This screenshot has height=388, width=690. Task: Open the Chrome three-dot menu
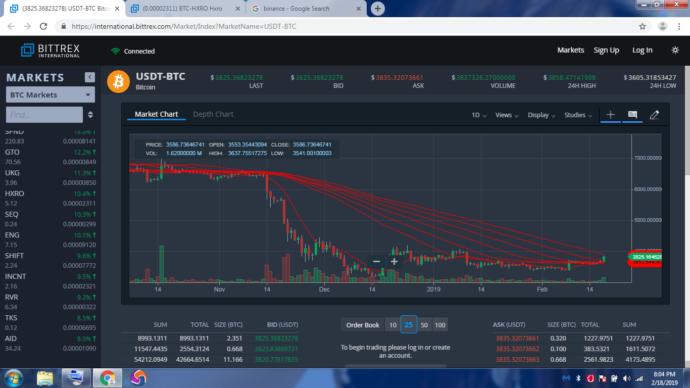coord(679,26)
